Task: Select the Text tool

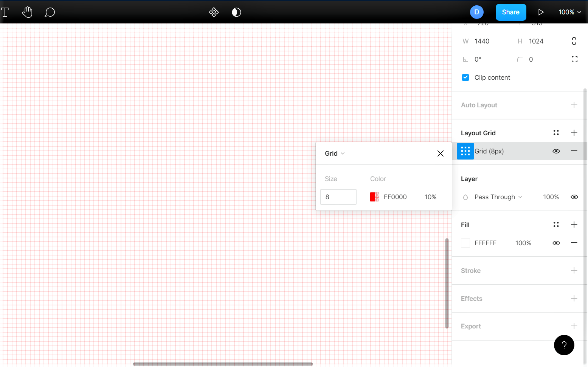Action: (5, 12)
